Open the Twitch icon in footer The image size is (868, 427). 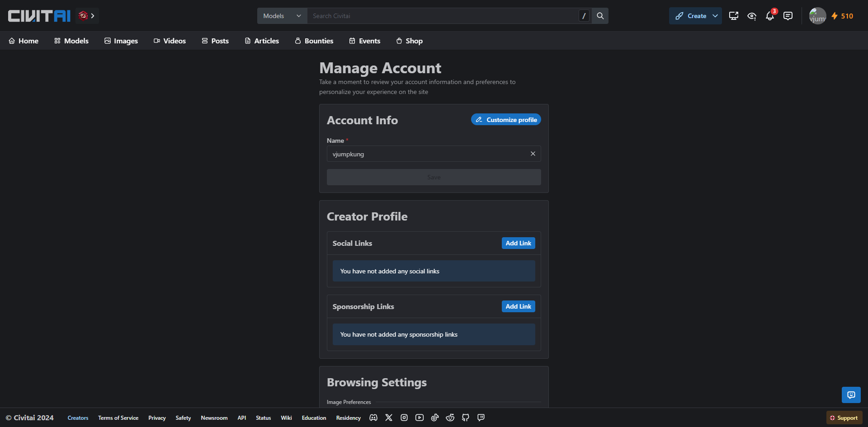coord(481,418)
